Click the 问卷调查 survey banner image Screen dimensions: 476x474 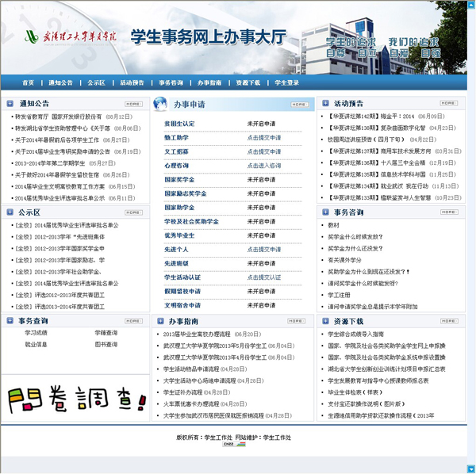coord(74,397)
